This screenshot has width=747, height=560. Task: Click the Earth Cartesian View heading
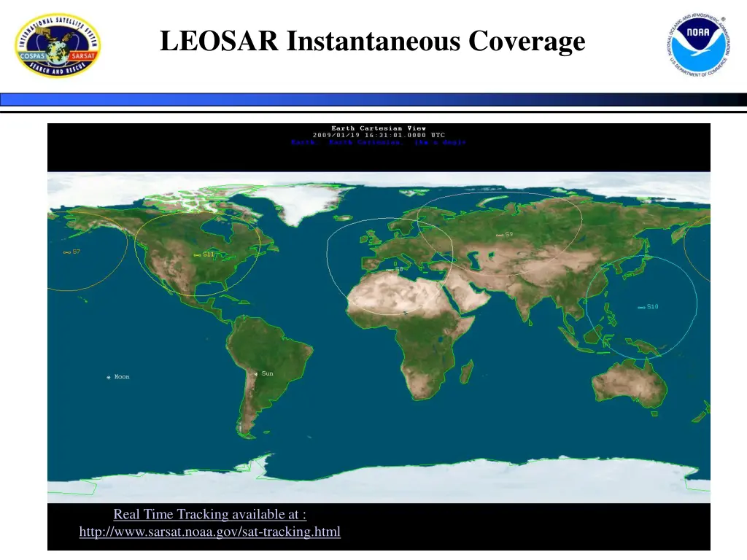coord(379,128)
